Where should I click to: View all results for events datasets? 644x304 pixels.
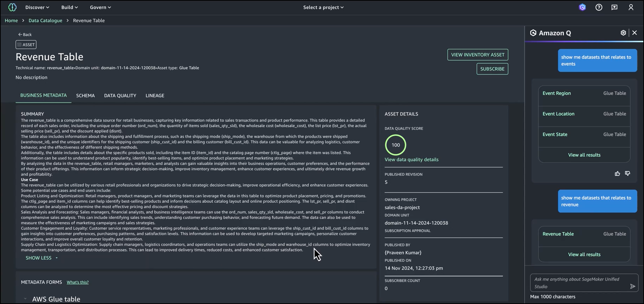pyautogui.click(x=584, y=155)
